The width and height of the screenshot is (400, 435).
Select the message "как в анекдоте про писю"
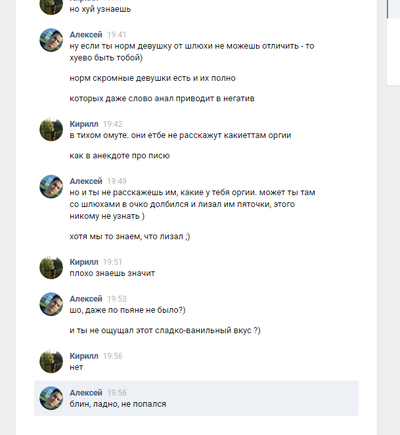tap(120, 156)
